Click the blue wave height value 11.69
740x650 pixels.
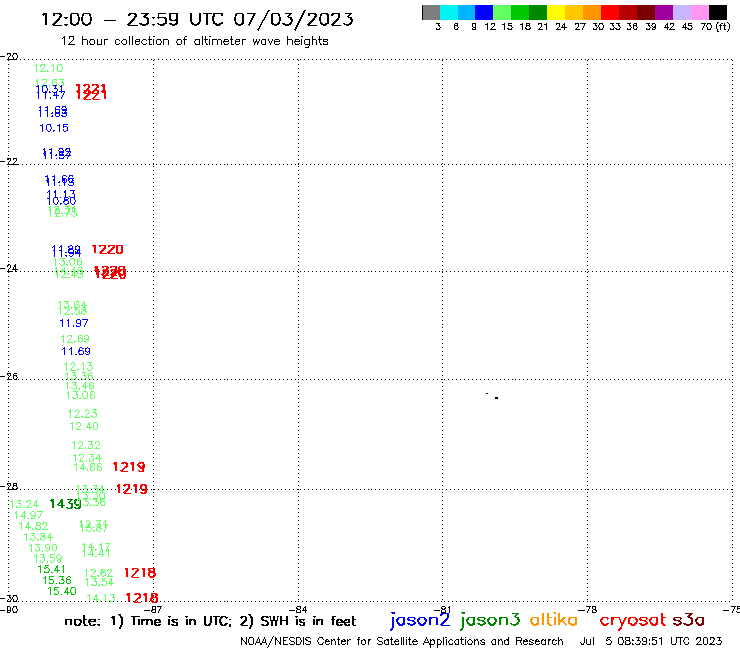76,351
